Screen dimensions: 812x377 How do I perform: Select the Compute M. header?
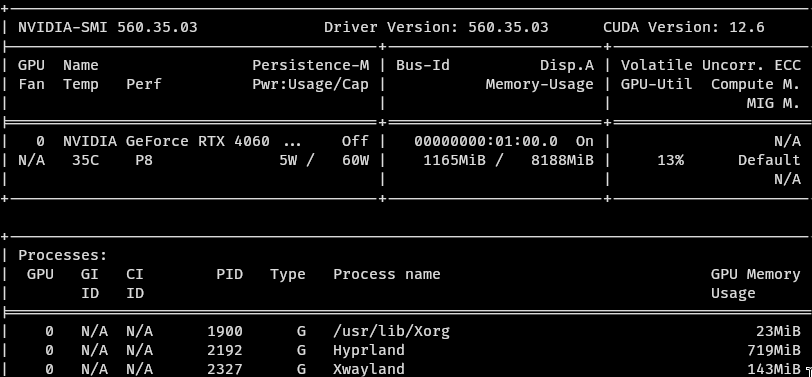click(x=756, y=84)
